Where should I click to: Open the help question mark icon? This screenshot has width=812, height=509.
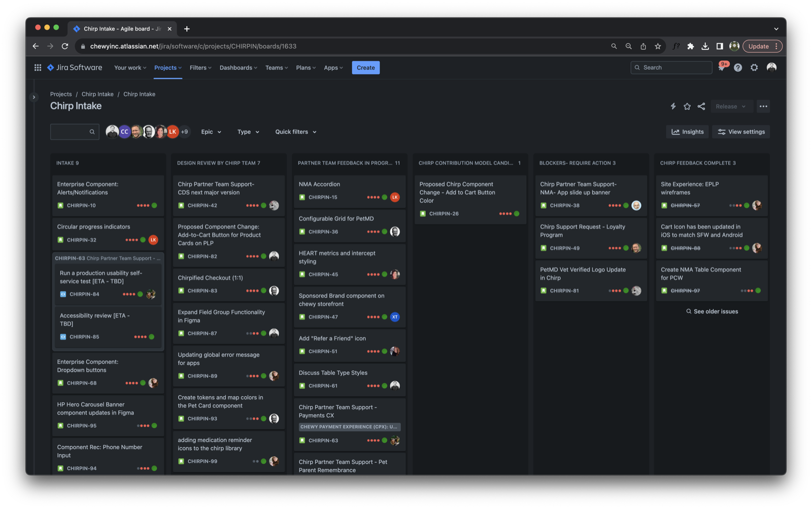coord(738,68)
